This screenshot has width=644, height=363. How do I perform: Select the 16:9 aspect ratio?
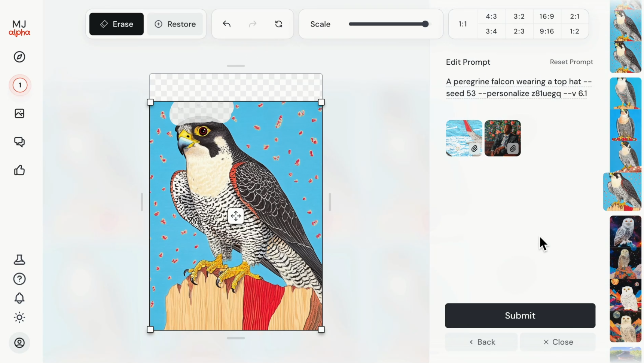(x=547, y=16)
